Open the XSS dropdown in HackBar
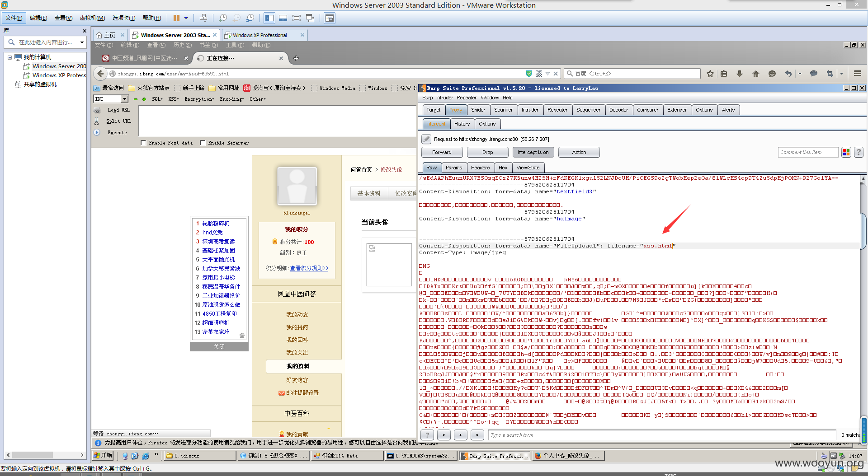 pyautogui.click(x=174, y=99)
